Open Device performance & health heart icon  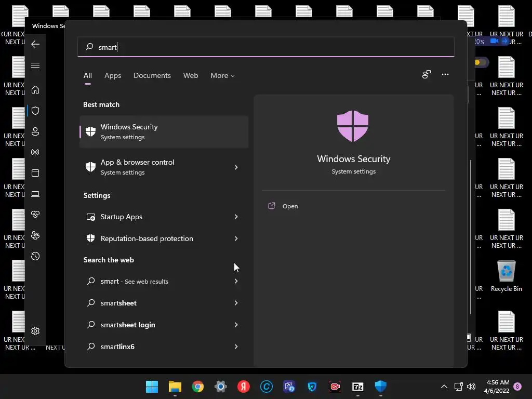point(35,215)
